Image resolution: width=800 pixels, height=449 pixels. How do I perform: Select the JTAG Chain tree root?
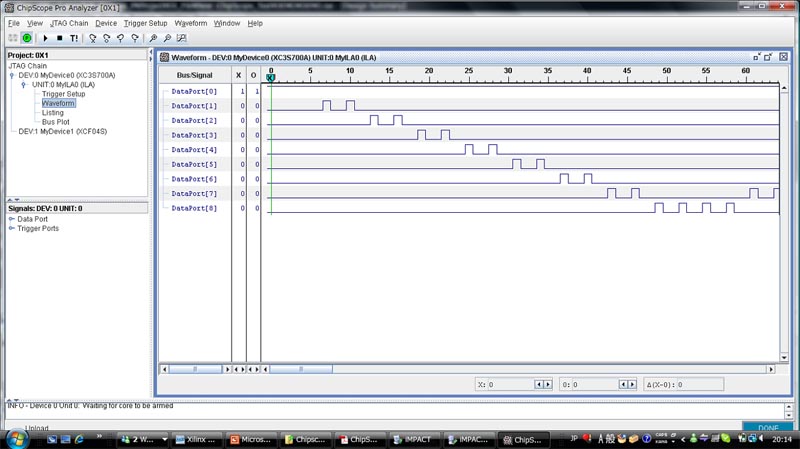pyautogui.click(x=27, y=66)
